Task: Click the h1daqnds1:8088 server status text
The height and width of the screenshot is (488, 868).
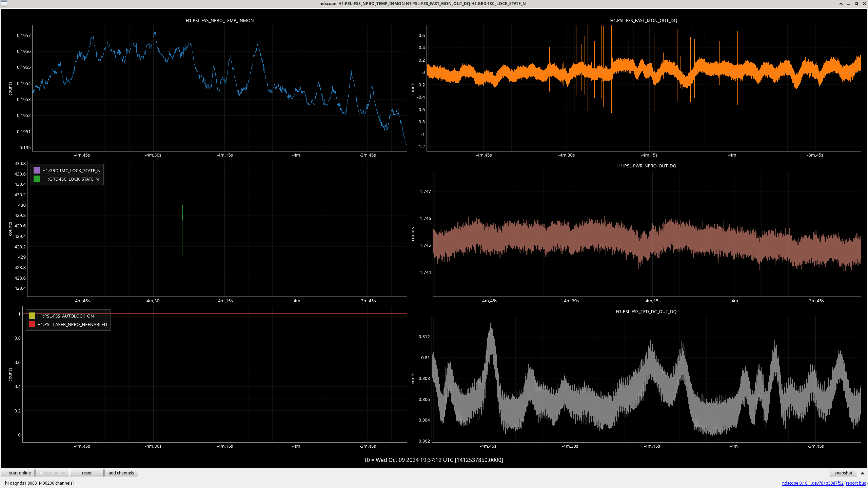Action: point(39,483)
